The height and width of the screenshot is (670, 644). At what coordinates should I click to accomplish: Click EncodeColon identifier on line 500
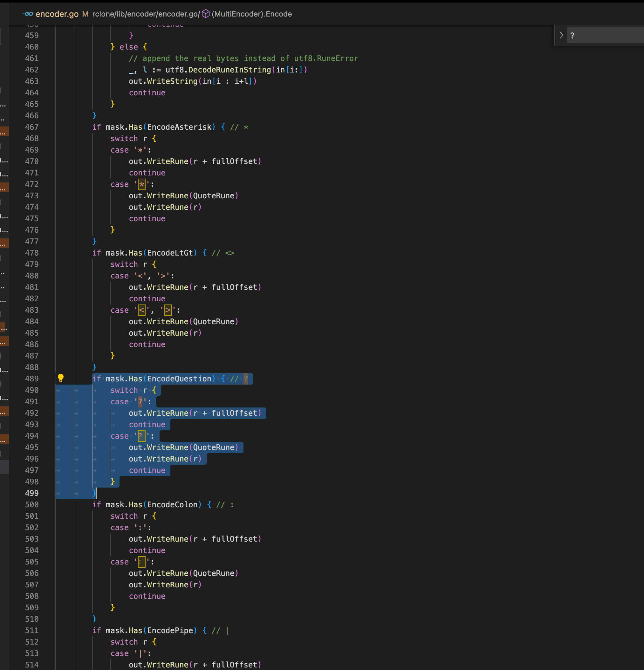tap(173, 504)
